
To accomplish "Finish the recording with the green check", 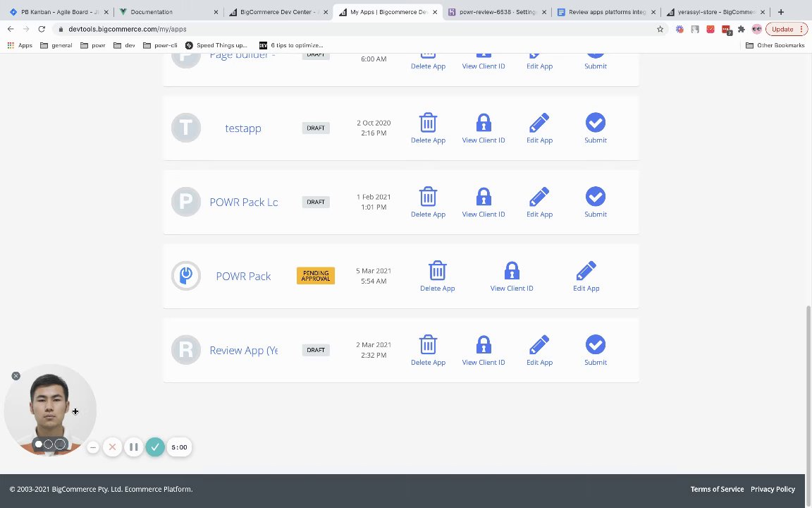I will pyautogui.click(x=155, y=447).
